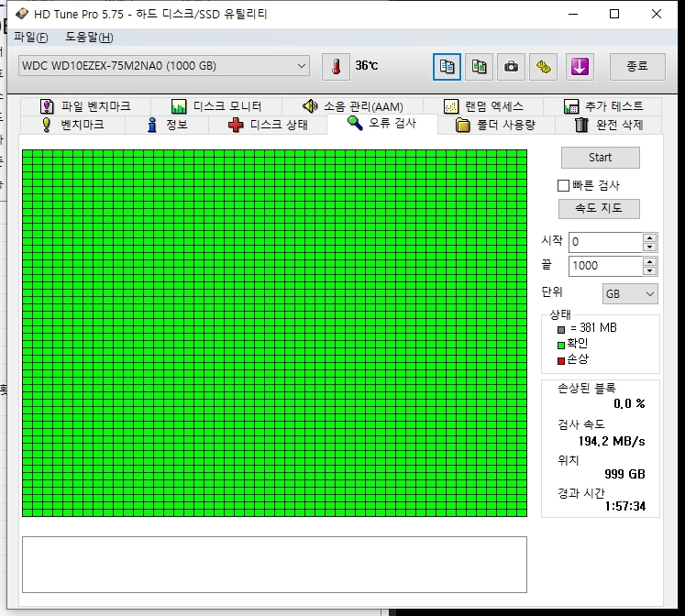Image resolution: width=685 pixels, height=616 pixels.
Task: Increase the 끝 value with up arrow
Action: tap(649, 262)
